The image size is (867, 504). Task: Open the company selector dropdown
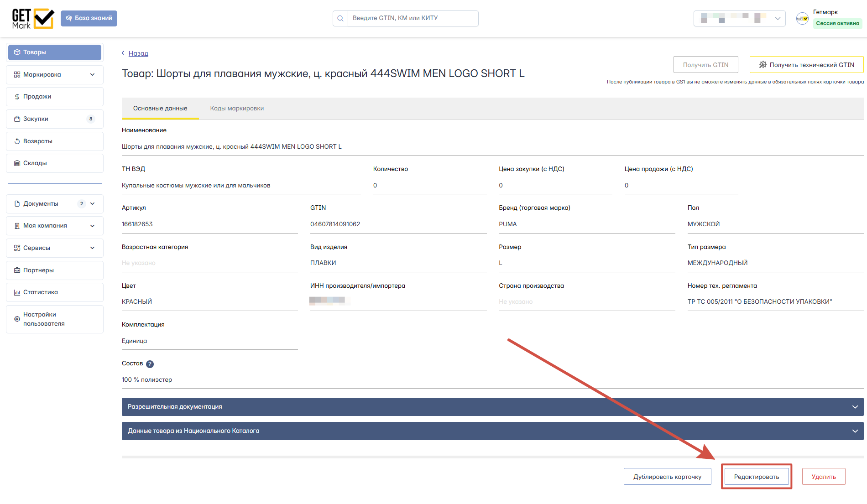(739, 18)
